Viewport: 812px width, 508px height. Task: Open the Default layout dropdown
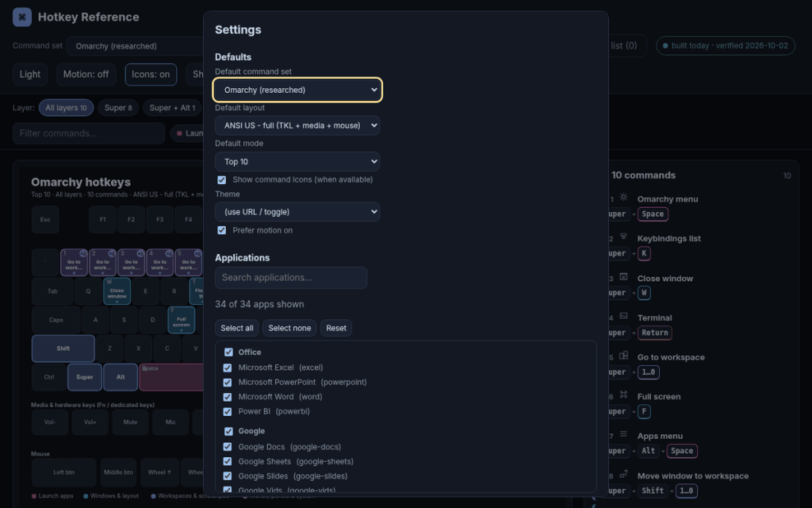click(x=297, y=125)
